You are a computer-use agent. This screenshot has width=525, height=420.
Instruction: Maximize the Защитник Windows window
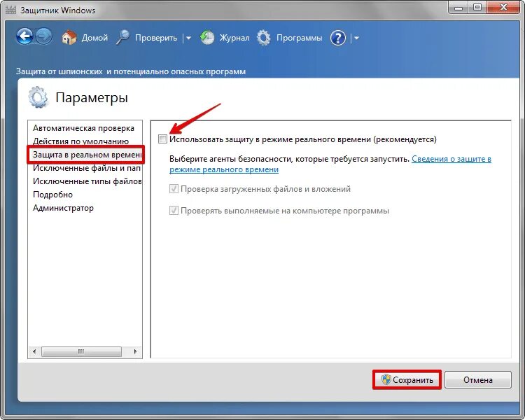(477, 8)
